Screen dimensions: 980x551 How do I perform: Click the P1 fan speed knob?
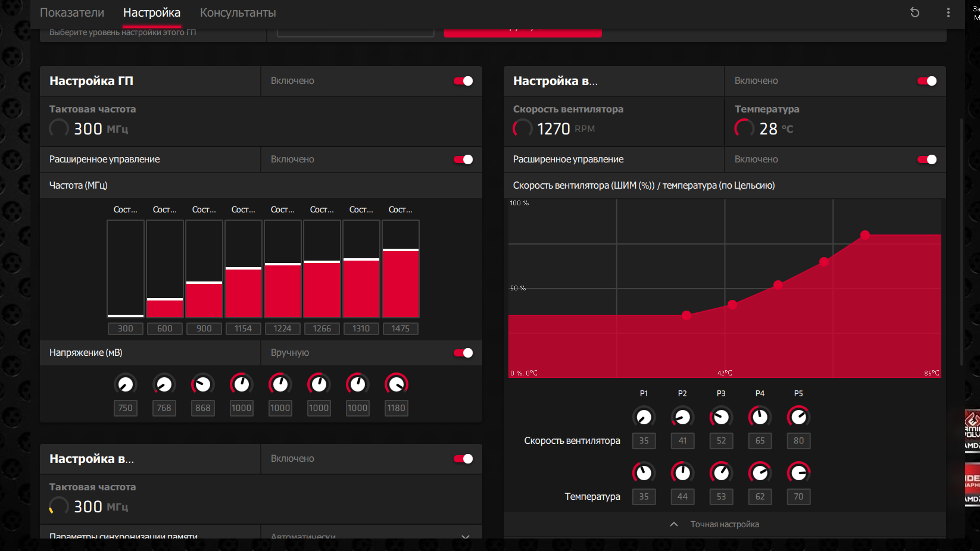(644, 417)
